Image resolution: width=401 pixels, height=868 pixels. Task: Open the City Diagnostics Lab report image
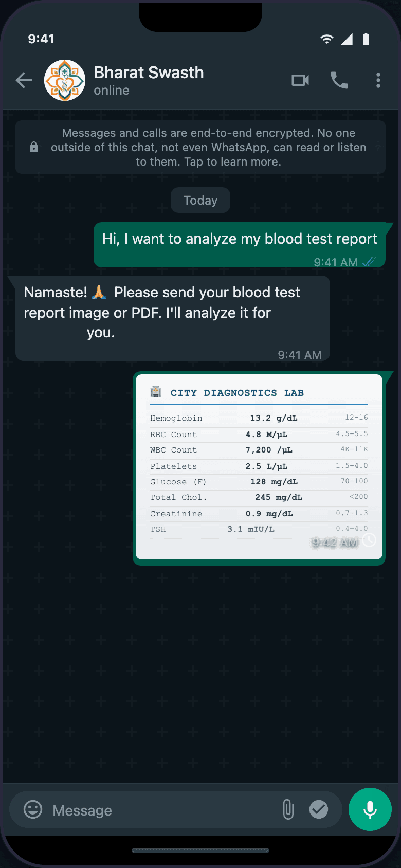pyautogui.click(x=259, y=467)
